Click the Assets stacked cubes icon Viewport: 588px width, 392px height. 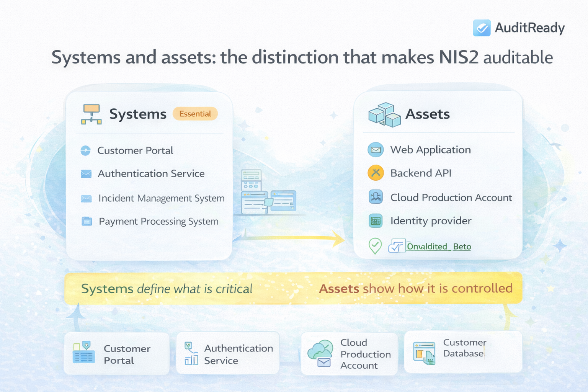coord(384,114)
